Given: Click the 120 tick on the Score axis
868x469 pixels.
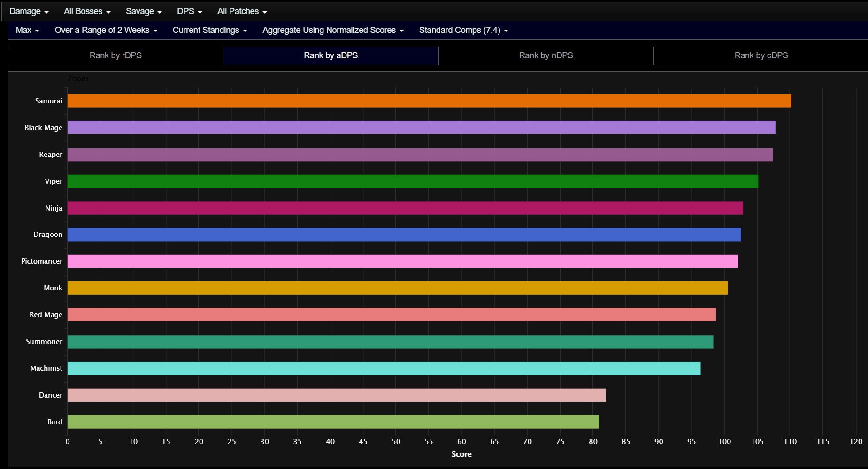Looking at the screenshot, I should [856, 442].
